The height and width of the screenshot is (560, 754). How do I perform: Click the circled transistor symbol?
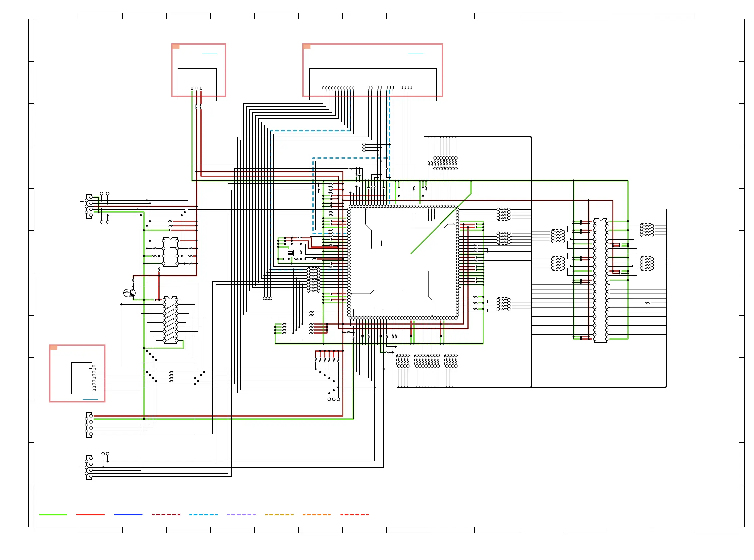(x=129, y=293)
